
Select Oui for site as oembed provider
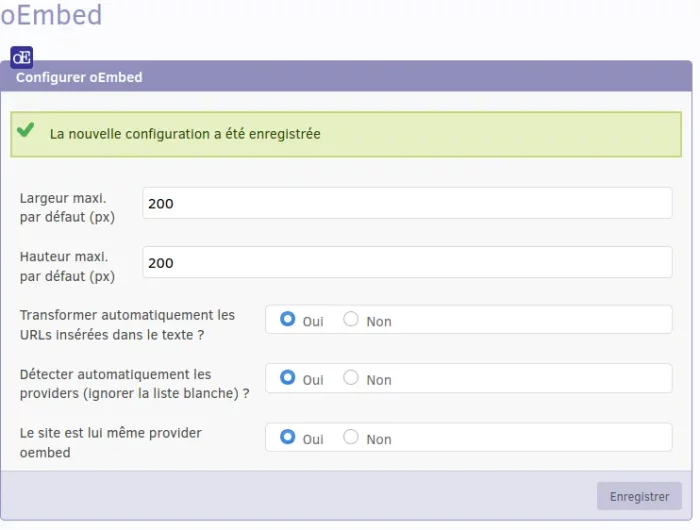click(x=288, y=437)
